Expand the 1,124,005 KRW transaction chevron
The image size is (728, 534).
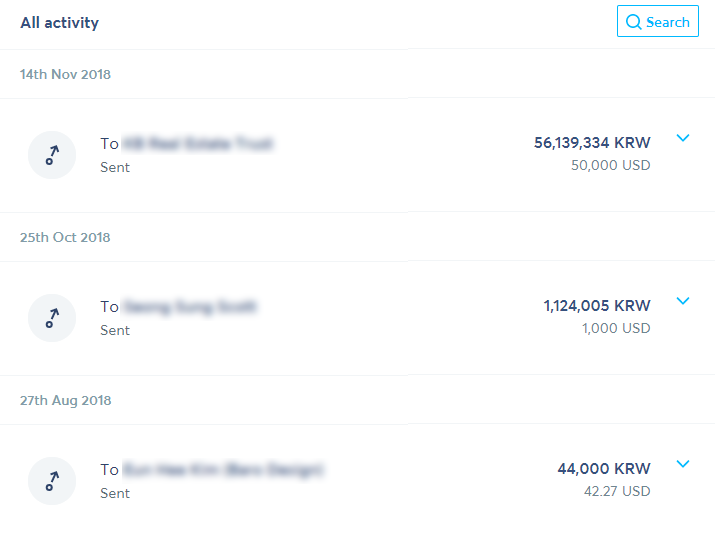coord(682,301)
